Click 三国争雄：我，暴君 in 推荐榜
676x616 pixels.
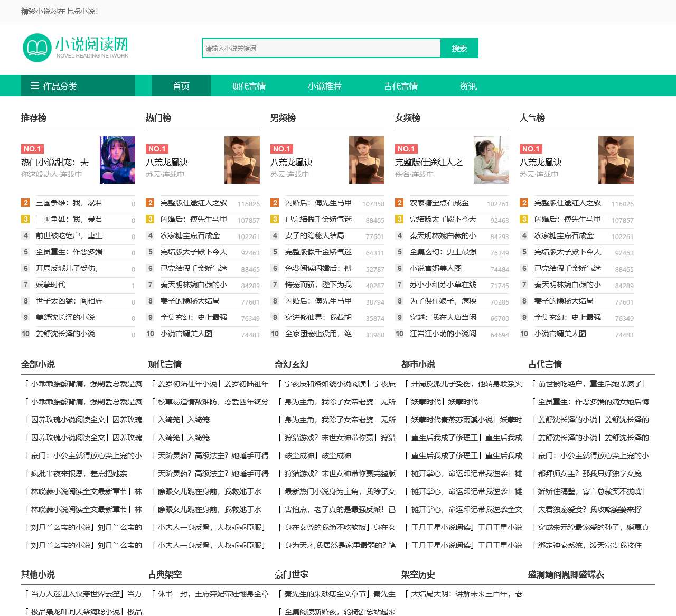69,203
